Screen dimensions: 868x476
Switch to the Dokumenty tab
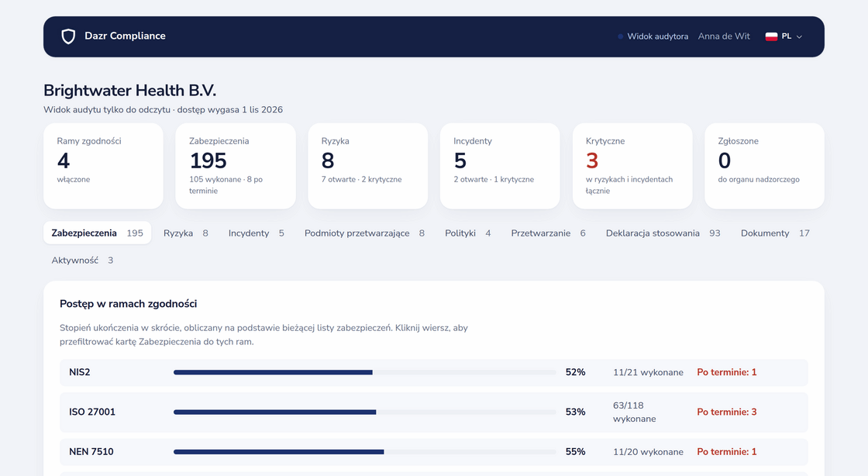775,233
